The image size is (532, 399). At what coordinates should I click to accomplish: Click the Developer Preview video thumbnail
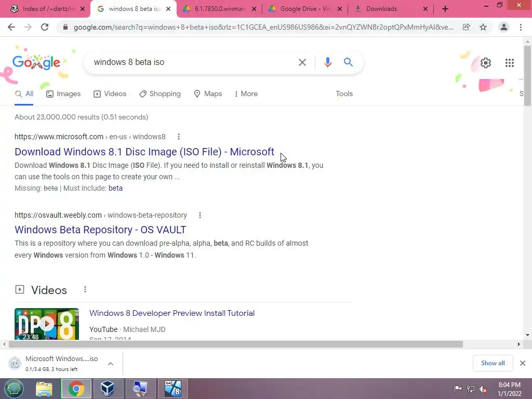47,324
